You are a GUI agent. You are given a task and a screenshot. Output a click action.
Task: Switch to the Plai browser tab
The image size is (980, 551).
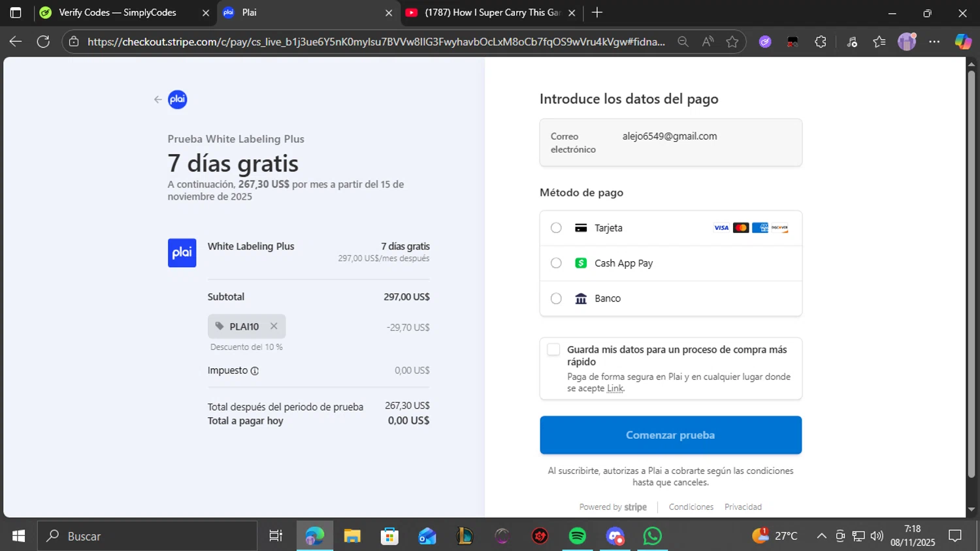308,12
